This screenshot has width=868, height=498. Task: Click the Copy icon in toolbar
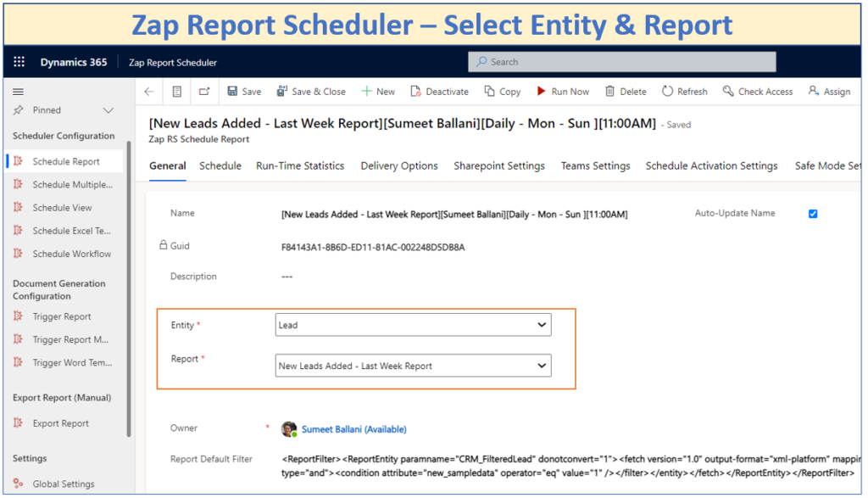pyautogui.click(x=489, y=92)
